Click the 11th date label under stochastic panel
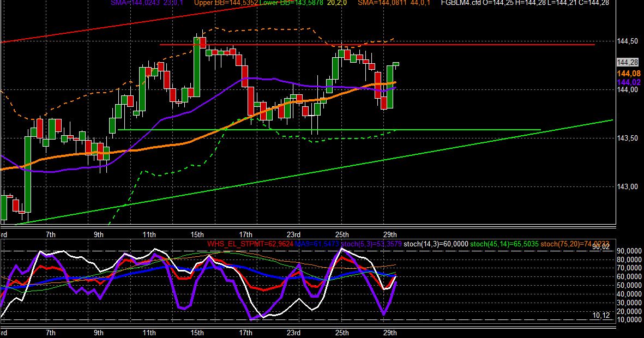Viewport: 644px width, 338px height. pyautogui.click(x=149, y=333)
